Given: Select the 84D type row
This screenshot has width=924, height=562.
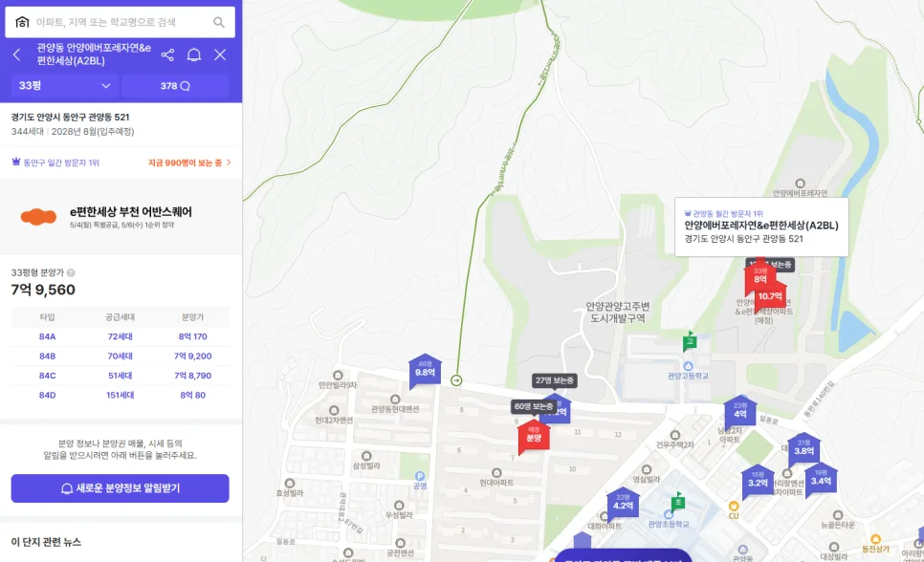Looking at the screenshot, I should click(121, 395).
